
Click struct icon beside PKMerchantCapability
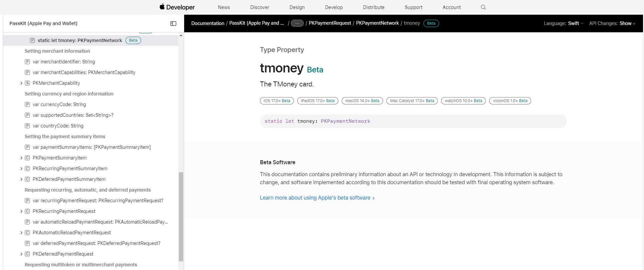tap(27, 83)
